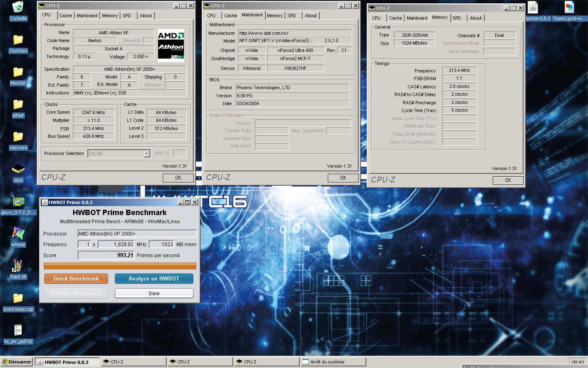Open the pifast folder icon
Image resolution: width=588 pixels, height=368 pixels.
click(x=18, y=104)
